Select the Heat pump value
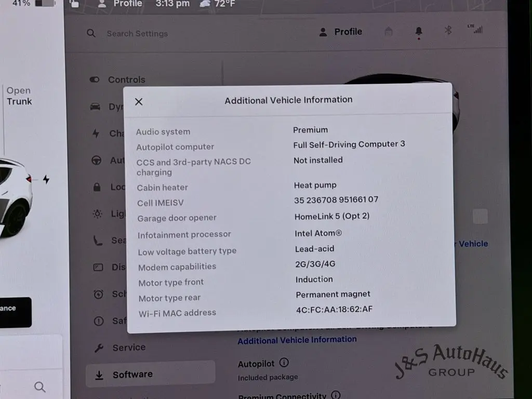 coord(315,185)
